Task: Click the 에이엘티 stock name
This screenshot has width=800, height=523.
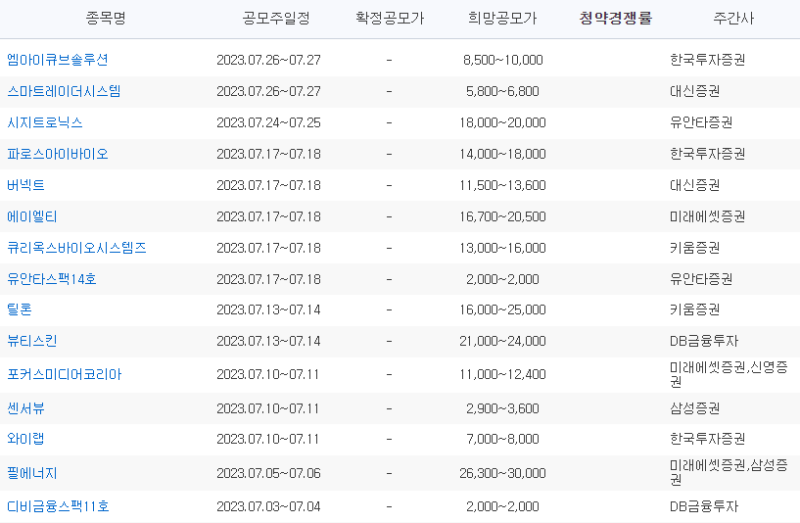Action: (32, 217)
